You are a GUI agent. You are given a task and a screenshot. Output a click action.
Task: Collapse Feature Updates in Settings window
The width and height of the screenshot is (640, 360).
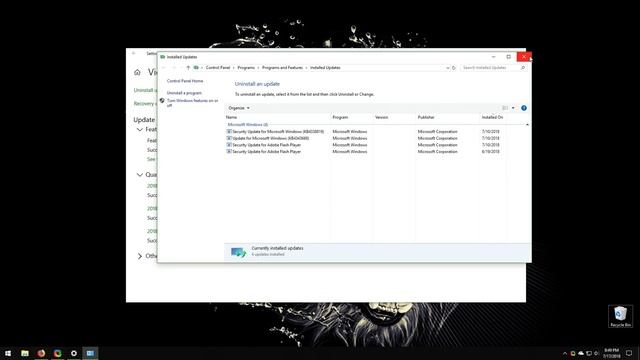click(140, 129)
